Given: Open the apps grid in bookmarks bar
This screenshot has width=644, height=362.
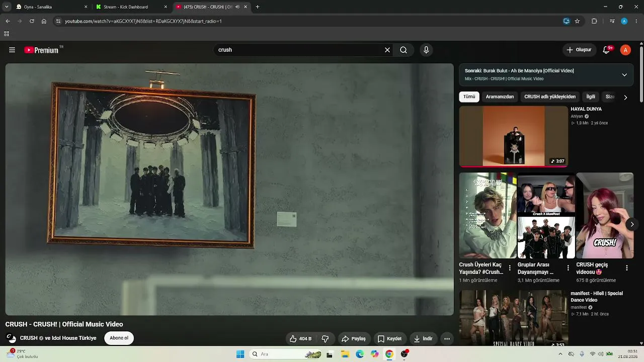Looking at the screenshot, I should pos(7,34).
